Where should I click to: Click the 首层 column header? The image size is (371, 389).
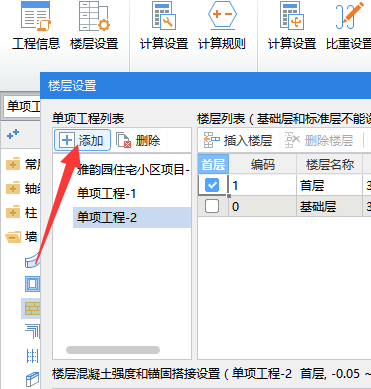[213, 164]
